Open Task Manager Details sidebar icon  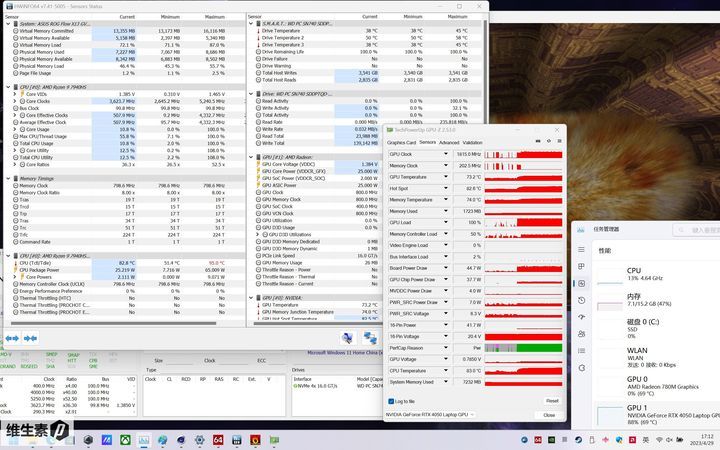[581, 351]
